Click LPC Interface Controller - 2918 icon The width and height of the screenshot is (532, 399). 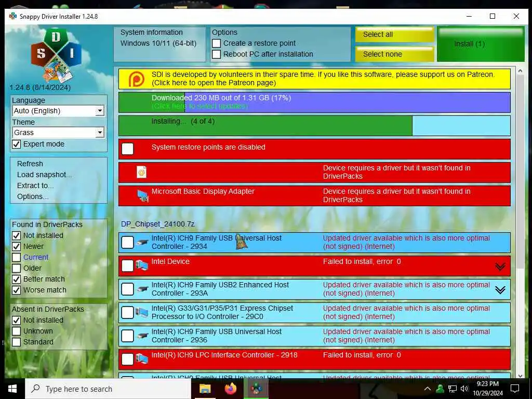coord(142,359)
